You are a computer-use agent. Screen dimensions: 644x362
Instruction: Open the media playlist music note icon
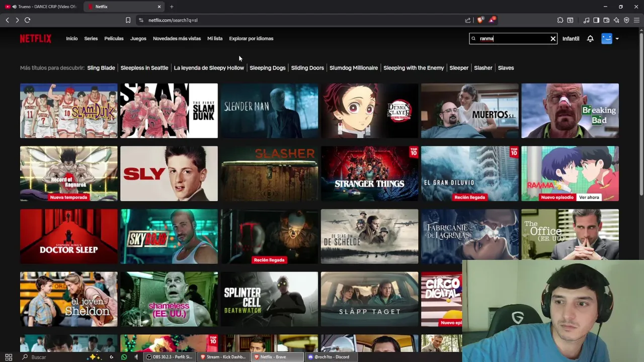586,20
